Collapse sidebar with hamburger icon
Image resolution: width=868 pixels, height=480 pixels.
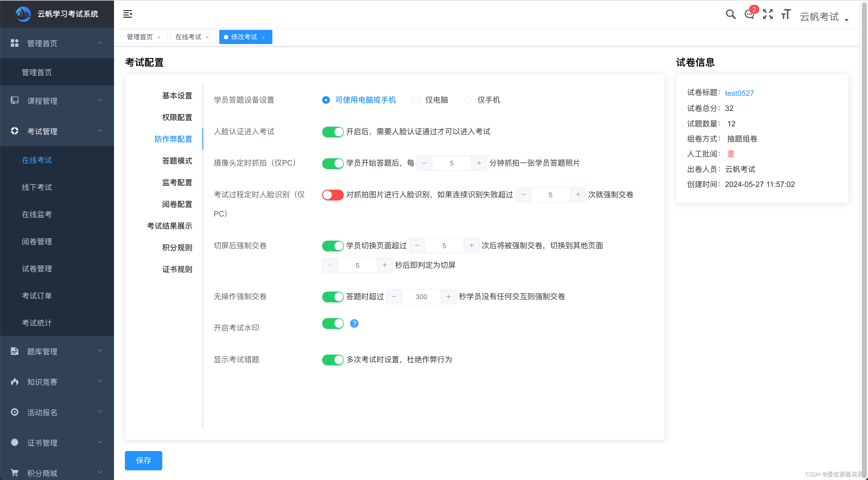pyautogui.click(x=127, y=14)
